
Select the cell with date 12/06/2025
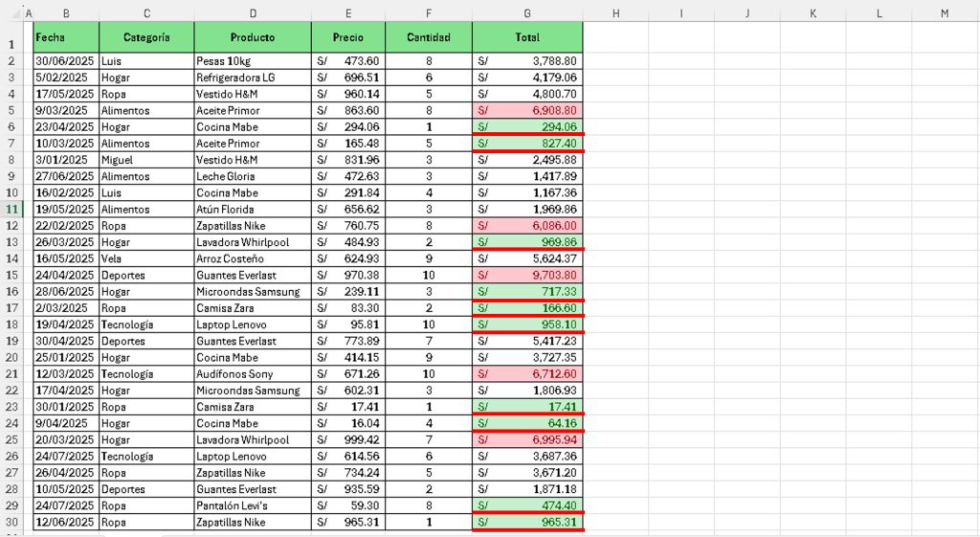point(66,522)
